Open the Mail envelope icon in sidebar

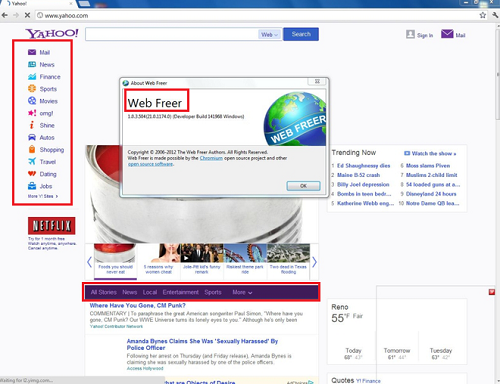click(32, 52)
